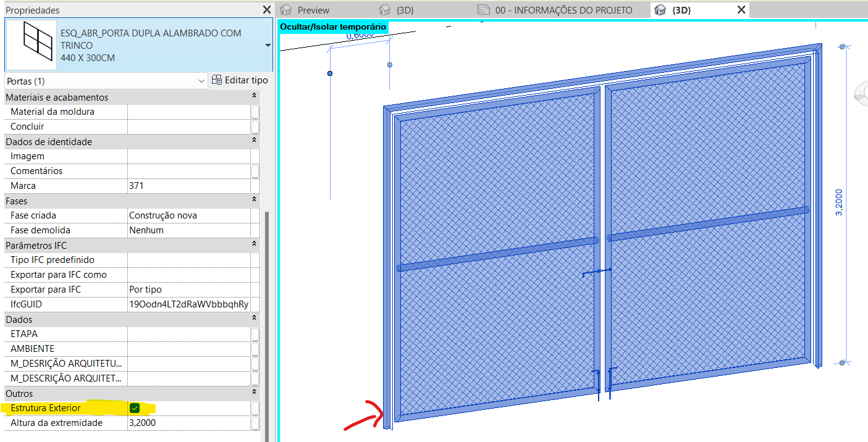Toggle the association box next to Concluir
This screenshot has height=442, width=868.
coord(255,126)
